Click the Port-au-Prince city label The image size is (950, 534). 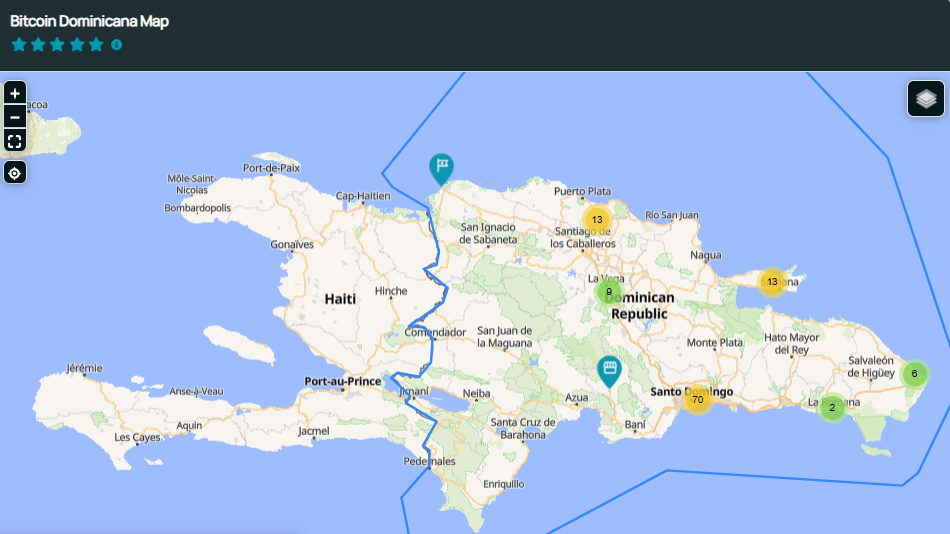pyautogui.click(x=342, y=381)
